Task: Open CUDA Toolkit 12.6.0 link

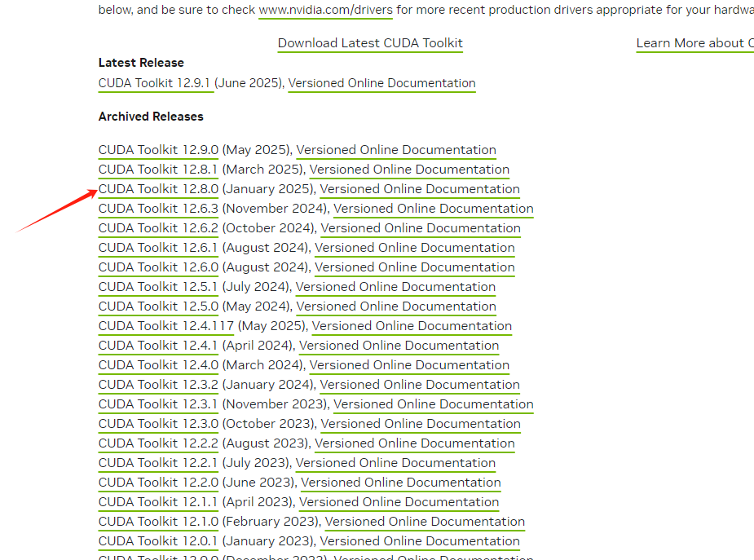Action: point(158,267)
